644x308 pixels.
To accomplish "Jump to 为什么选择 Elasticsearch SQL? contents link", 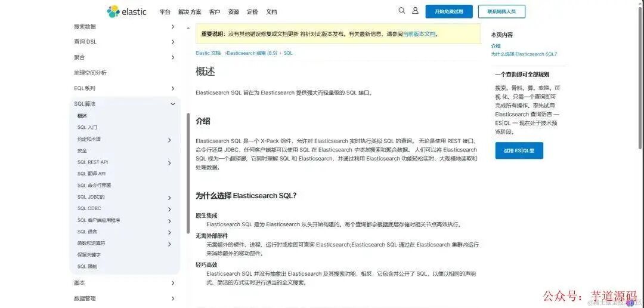I will 524,54.
